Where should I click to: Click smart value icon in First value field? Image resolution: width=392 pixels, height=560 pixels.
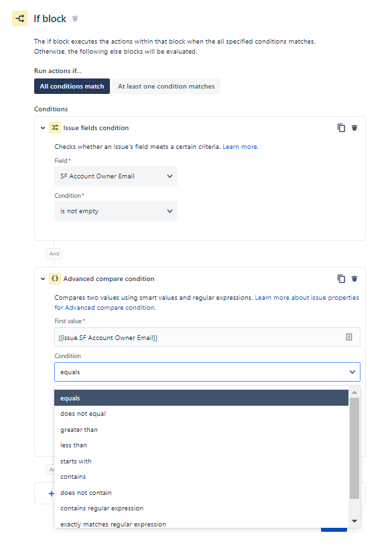click(x=349, y=337)
